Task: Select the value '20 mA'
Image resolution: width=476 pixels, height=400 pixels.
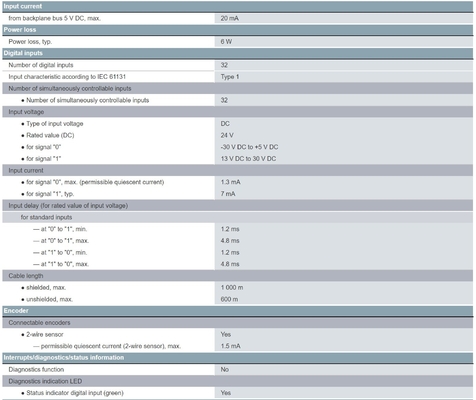Action: [230, 18]
